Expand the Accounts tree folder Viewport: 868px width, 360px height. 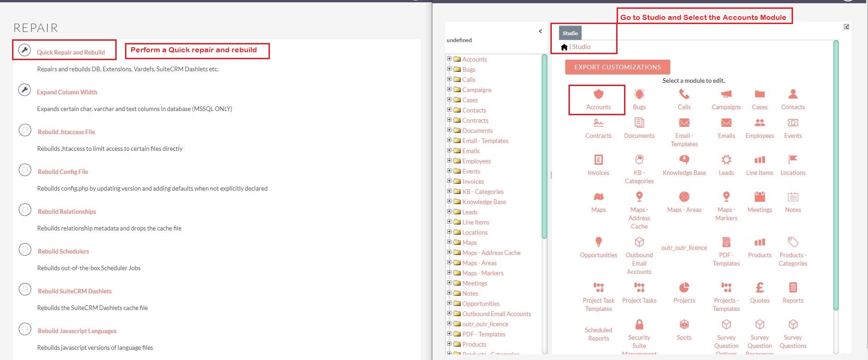click(449, 59)
